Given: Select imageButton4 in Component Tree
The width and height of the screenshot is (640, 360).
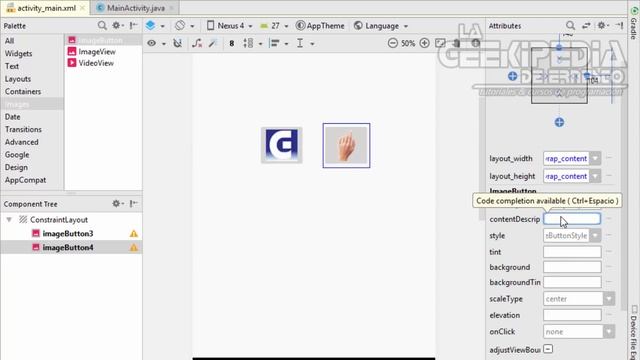Looking at the screenshot, I should [x=68, y=247].
